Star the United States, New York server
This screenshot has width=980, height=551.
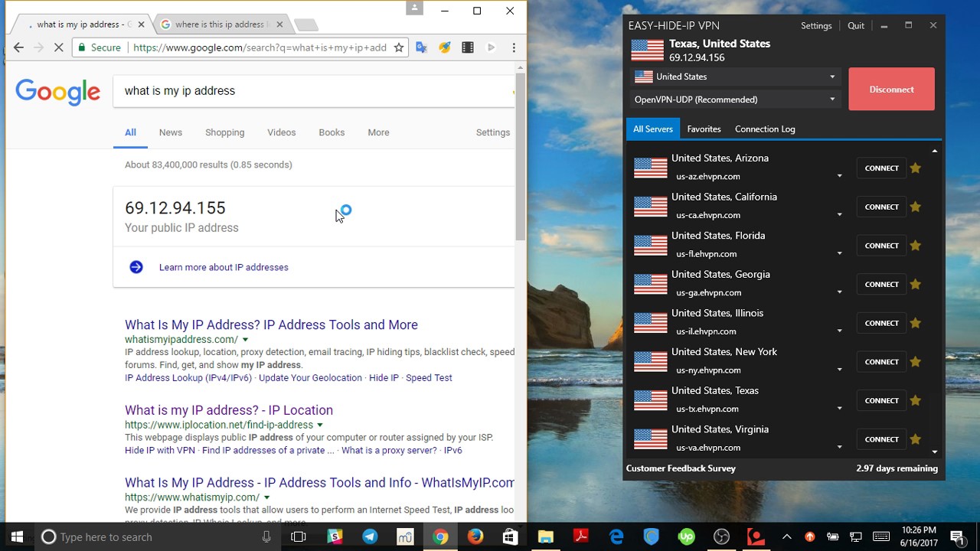[916, 362]
